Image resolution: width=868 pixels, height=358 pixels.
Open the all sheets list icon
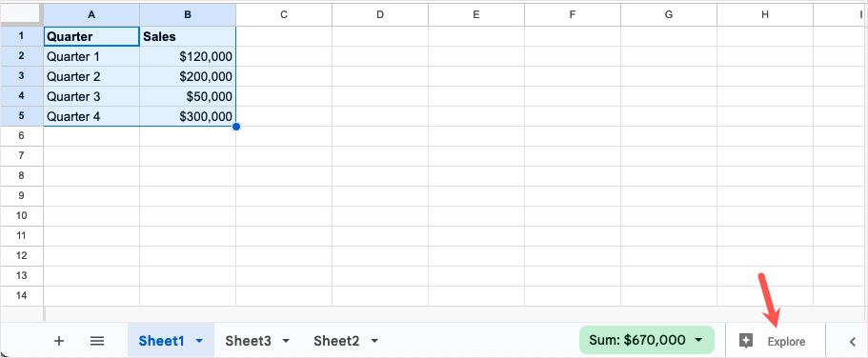pos(97,341)
